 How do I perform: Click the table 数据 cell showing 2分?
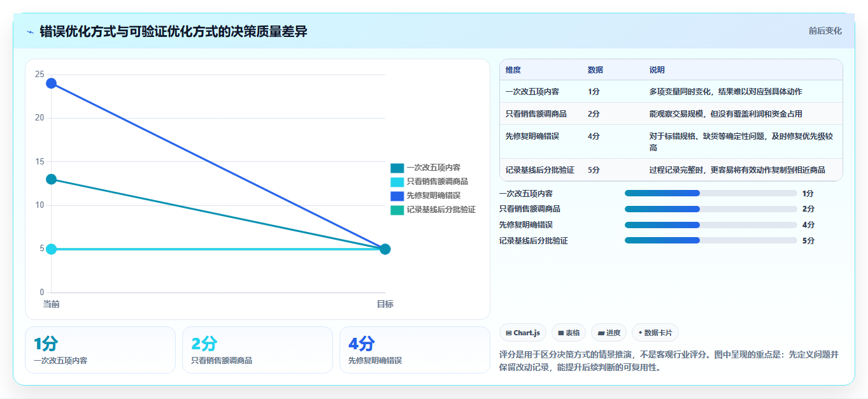pos(594,114)
